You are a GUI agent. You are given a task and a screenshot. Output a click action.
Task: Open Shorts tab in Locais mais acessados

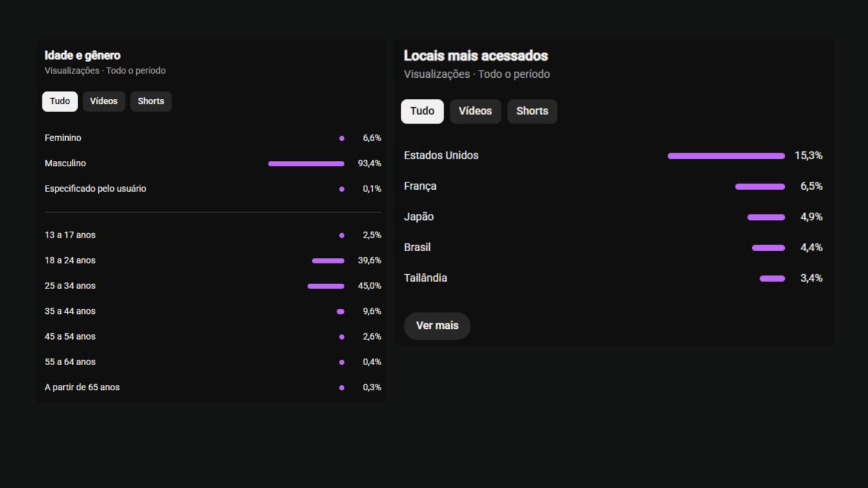pyautogui.click(x=532, y=111)
